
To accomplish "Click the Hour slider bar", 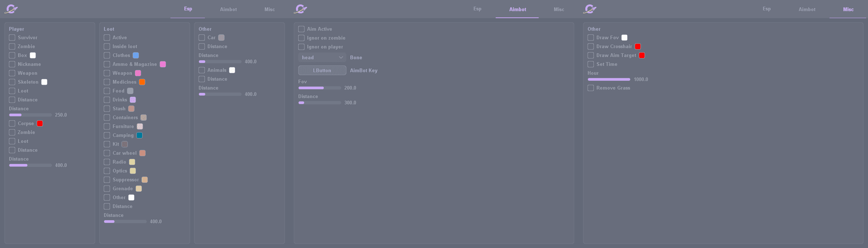I will point(609,80).
